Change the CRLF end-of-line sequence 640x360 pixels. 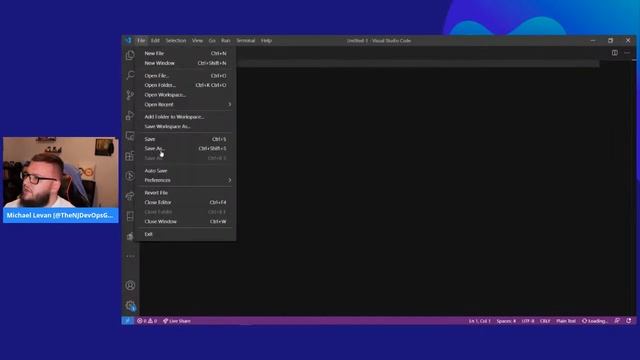545,321
